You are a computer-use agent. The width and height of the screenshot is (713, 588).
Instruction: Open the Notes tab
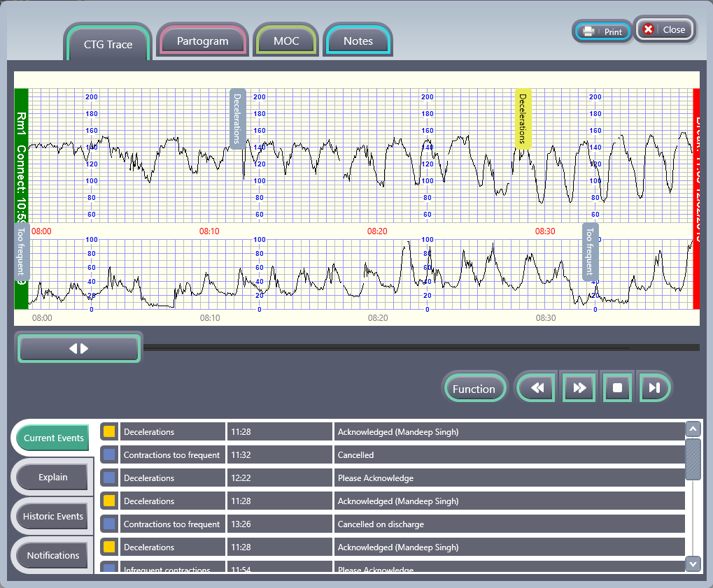point(358,41)
